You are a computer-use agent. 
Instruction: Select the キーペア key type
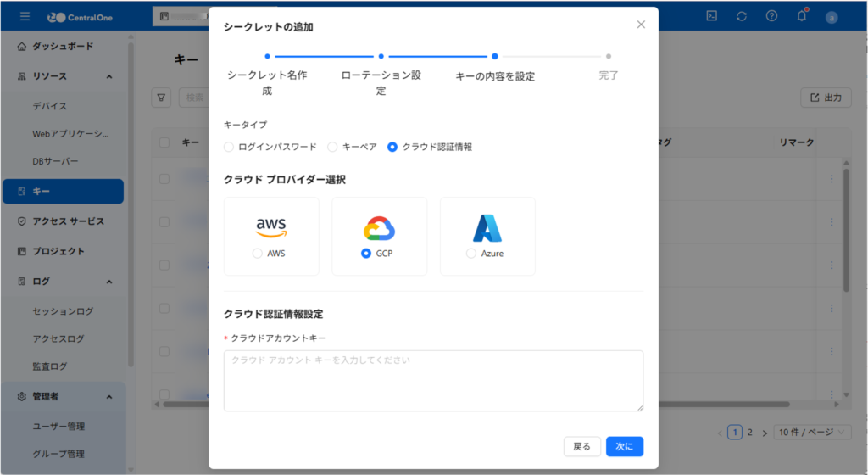(x=332, y=147)
